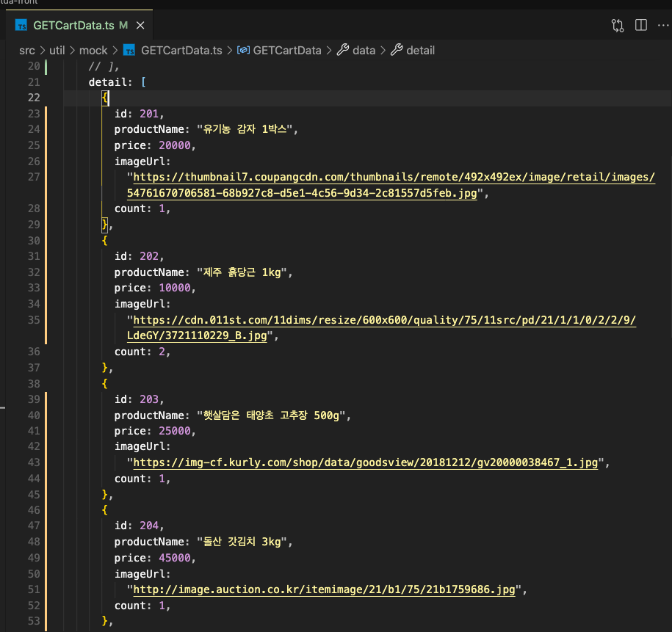The width and height of the screenshot is (672, 632).
Task: Click the 'count: 1,' on line 52
Action: tap(142, 606)
